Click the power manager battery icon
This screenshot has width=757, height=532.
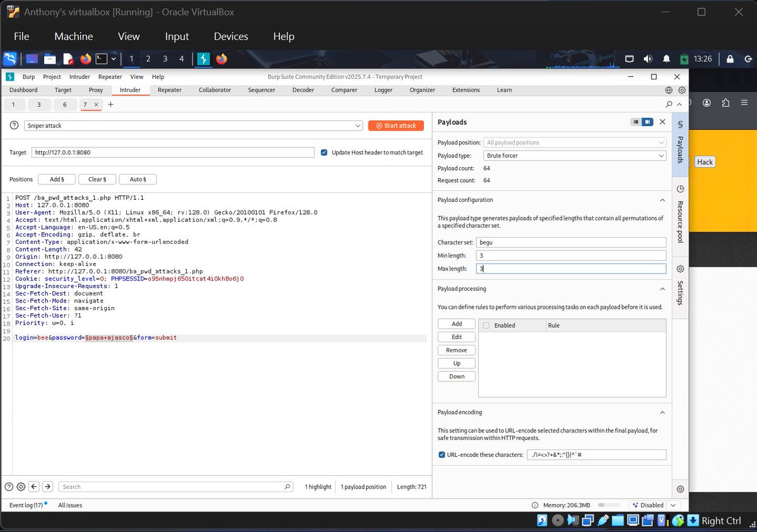tap(684, 59)
